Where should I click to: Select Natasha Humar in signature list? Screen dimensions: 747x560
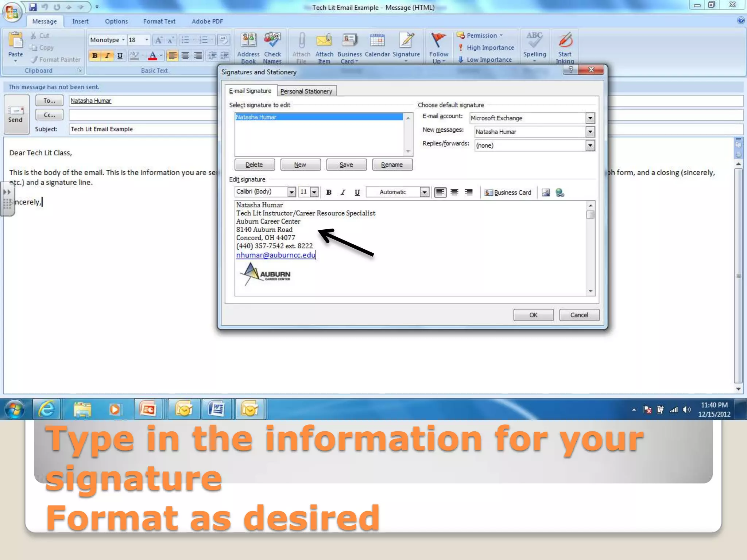tap(319, 117)
